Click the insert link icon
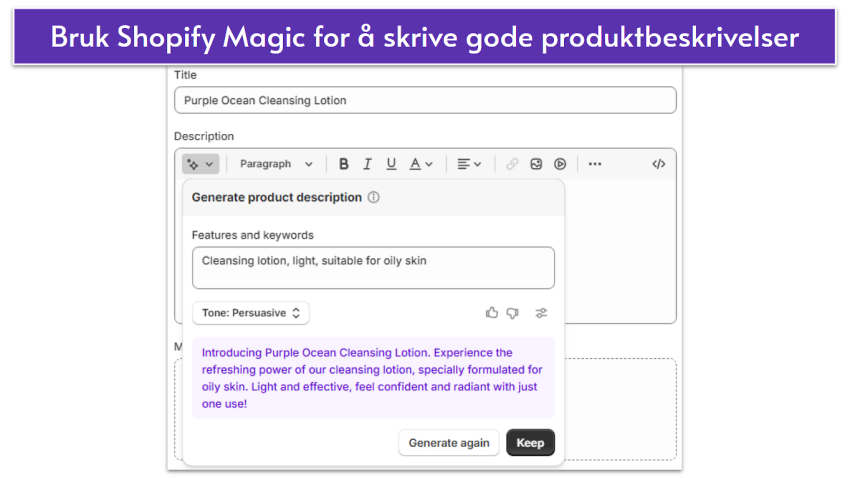The height and width of the screenshot is (478, 850). 512,164
